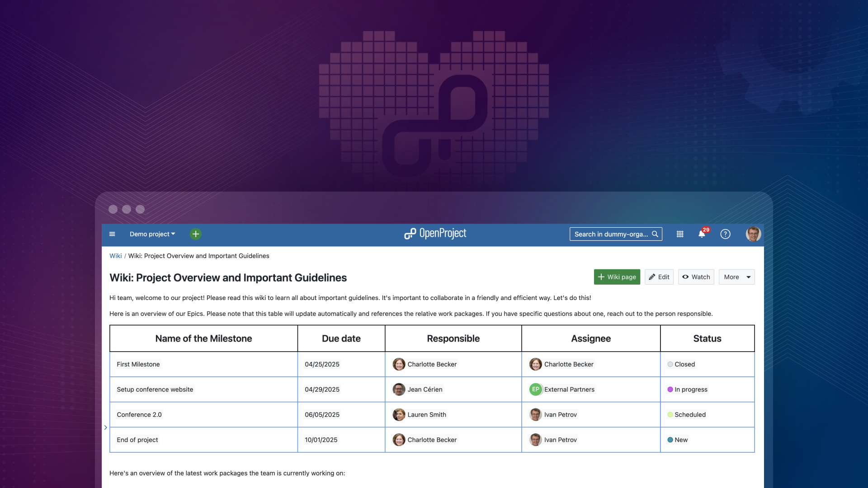
Task: Click the grid/apps view icon
Action: [x=679, y=234]
